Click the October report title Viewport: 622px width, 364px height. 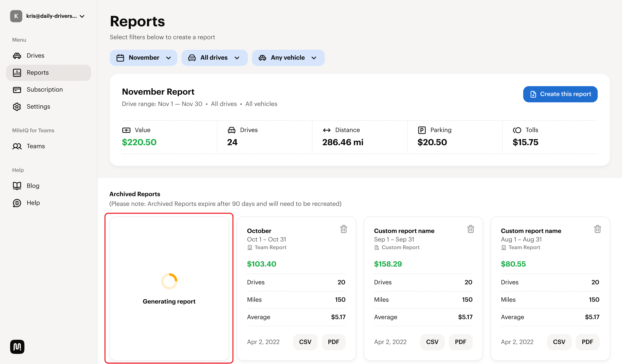259,231
